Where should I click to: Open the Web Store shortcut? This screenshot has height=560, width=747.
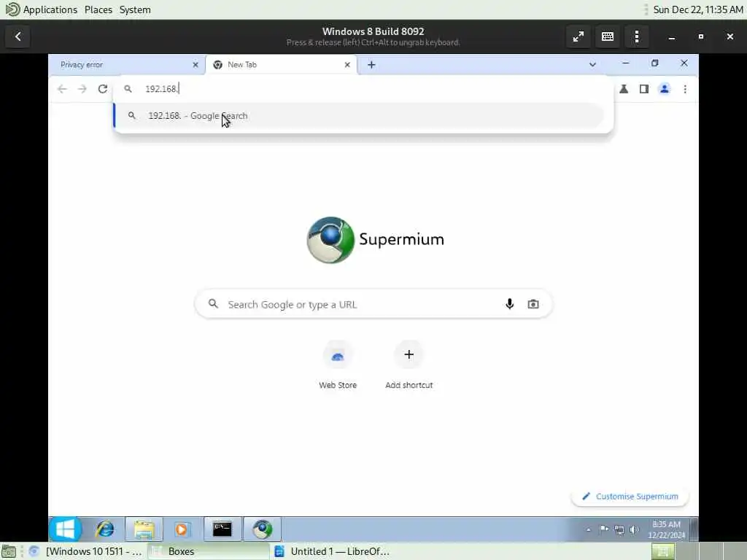coord(338,366)
